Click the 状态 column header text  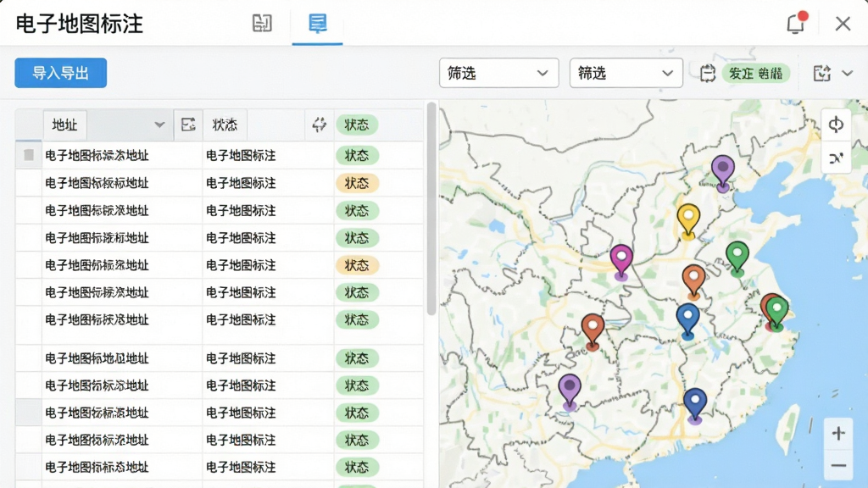(x=225, y=125)
